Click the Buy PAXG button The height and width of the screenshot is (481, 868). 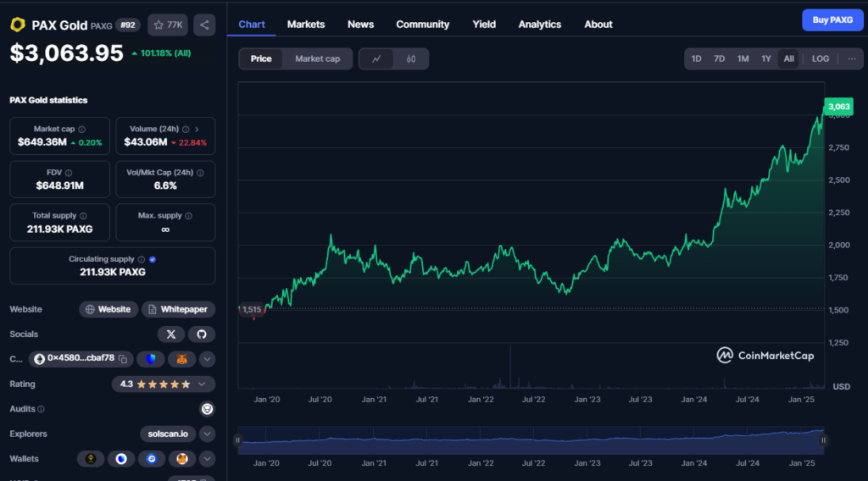pyautogui.click(x=832, y=20)
